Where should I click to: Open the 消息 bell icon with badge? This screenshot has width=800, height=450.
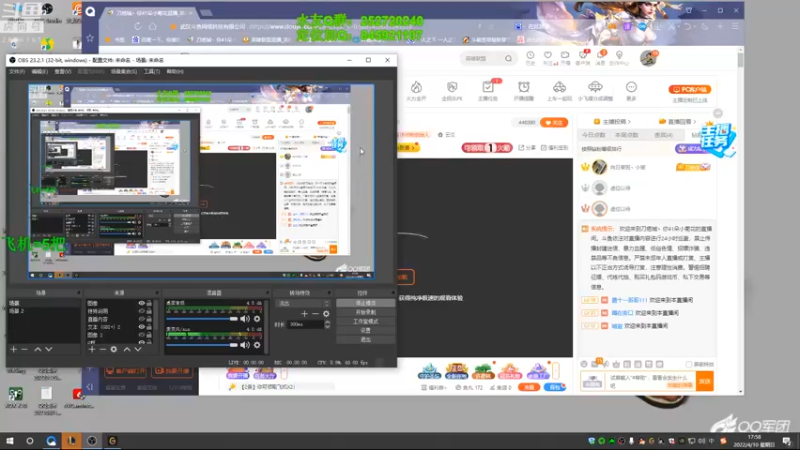click(602, 57)
